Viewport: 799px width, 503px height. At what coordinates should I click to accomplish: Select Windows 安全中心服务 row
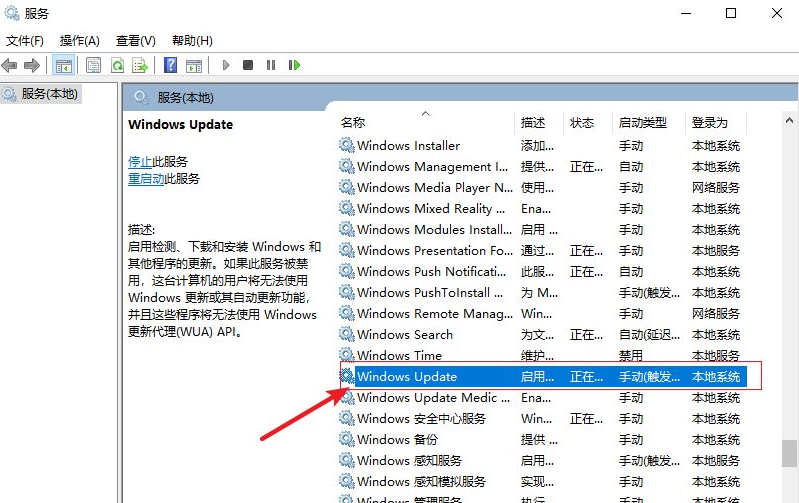(x=542, y=419)
